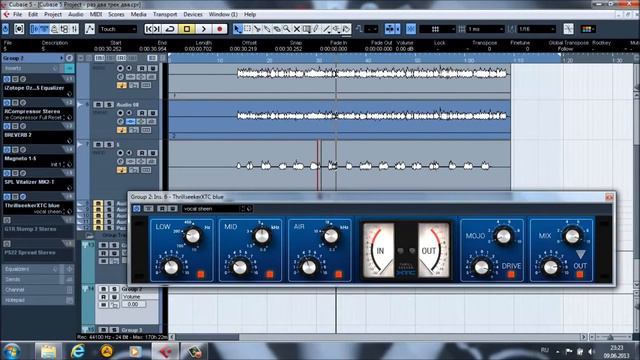Toggle DRIVE red switch in ThrillseekerXTC

511,275
